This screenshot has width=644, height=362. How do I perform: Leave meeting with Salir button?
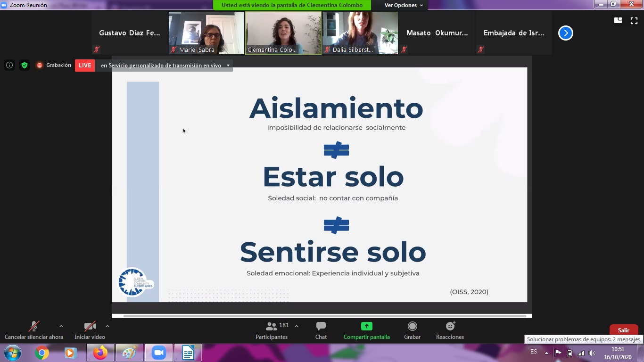[624, 330]
